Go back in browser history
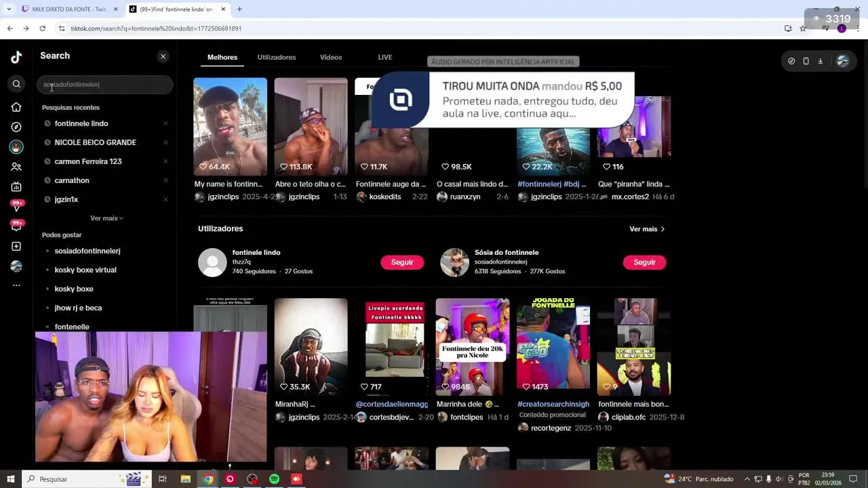The width and height of the screenshot is (868, 488). (9, 28)
